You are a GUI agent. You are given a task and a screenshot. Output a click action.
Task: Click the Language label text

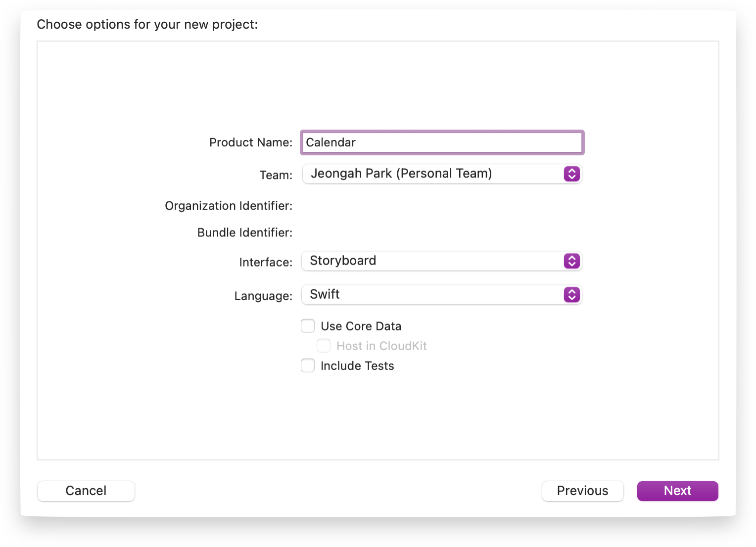coord(263,296)
